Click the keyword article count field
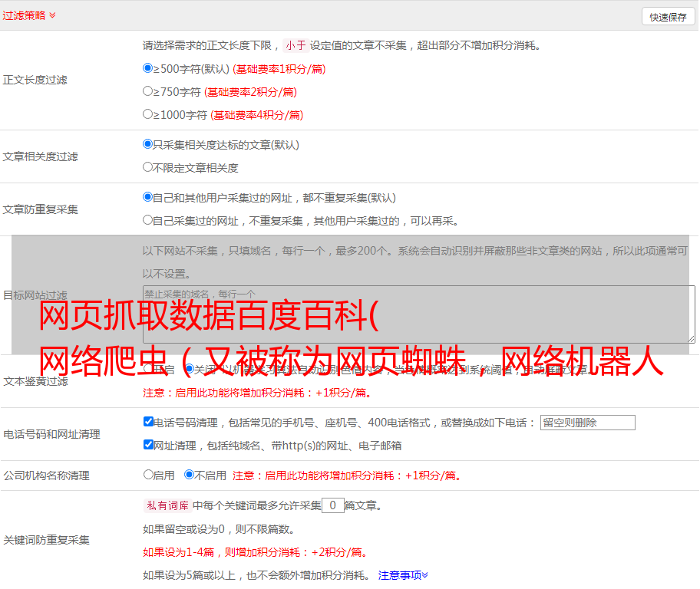Screen dimensions: 700x589 pyautogui.click(x=332, y=505)
